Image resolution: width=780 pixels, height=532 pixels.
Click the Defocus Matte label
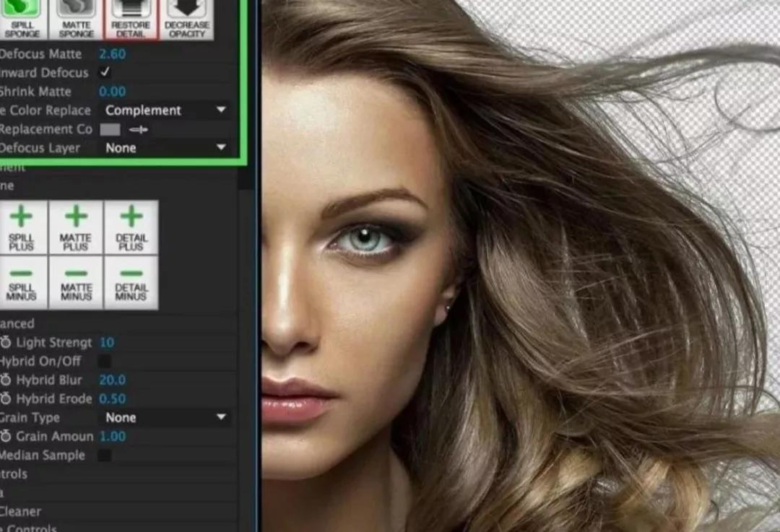point(40,53)
